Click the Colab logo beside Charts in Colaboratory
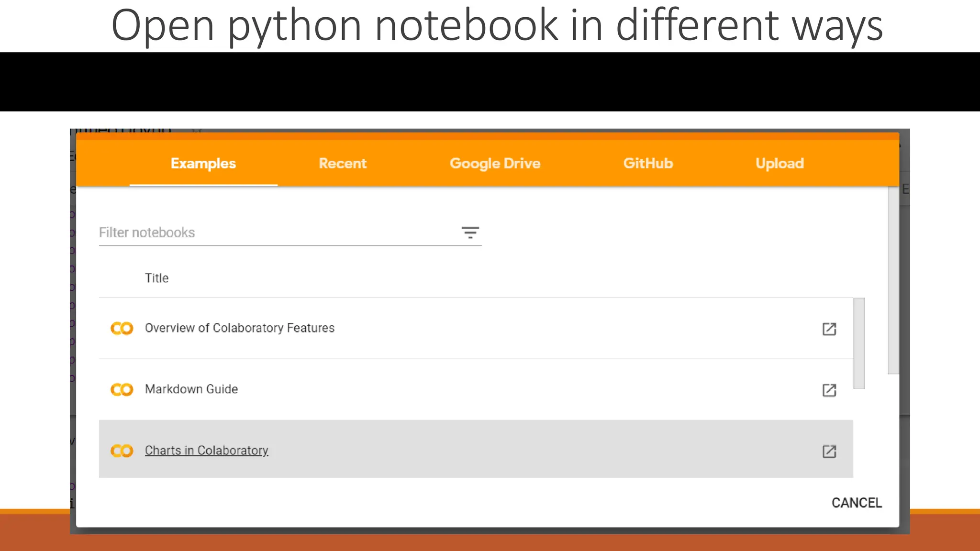Image resolution: width=980 pixels, height=551 pixels. coord(122,451)
